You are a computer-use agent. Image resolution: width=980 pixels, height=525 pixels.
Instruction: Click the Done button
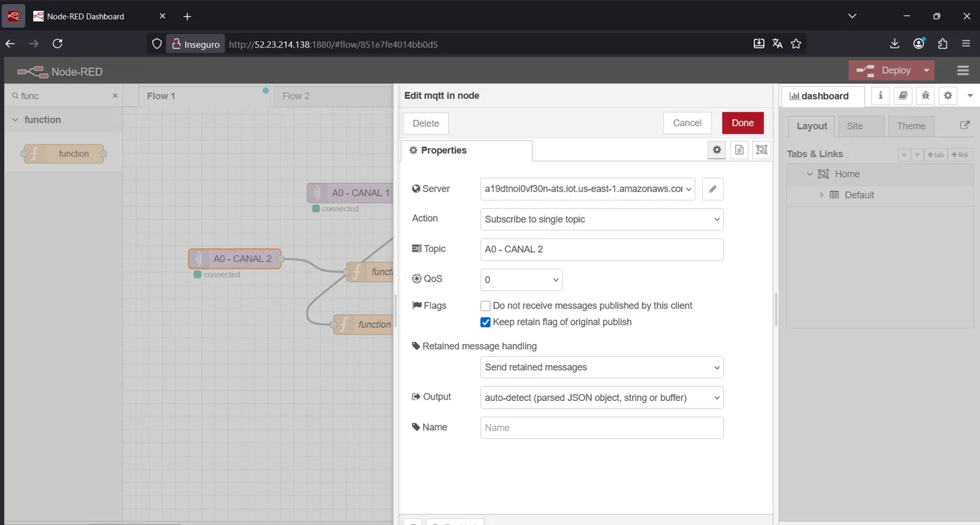[x=742, y=123]
